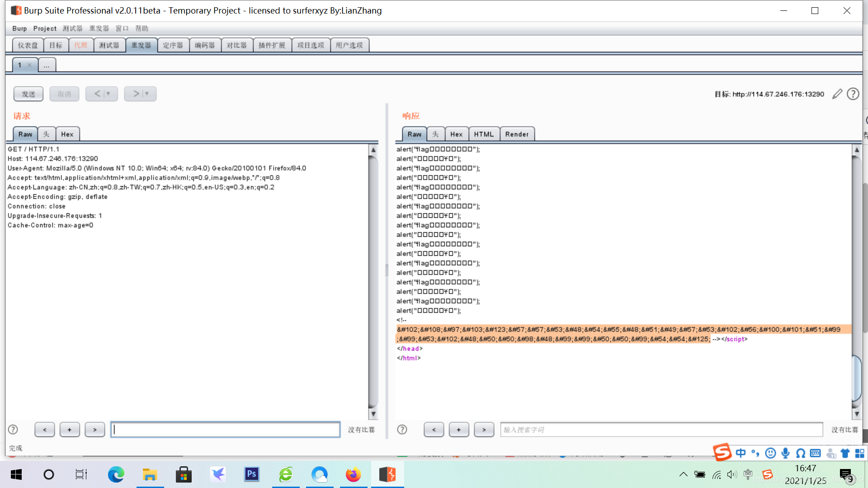Viewport: 868px width, 488px height.
Task: Click the 取消 cancel button
Action: coord(64,94)
